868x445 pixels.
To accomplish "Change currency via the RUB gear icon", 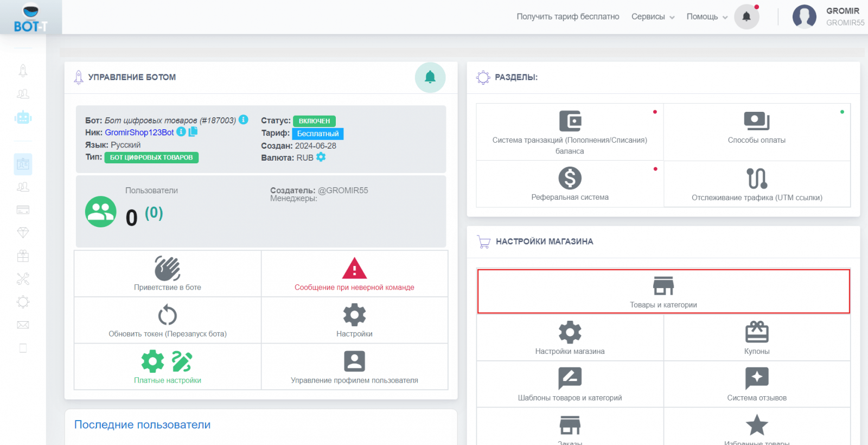I will (321, 157).
